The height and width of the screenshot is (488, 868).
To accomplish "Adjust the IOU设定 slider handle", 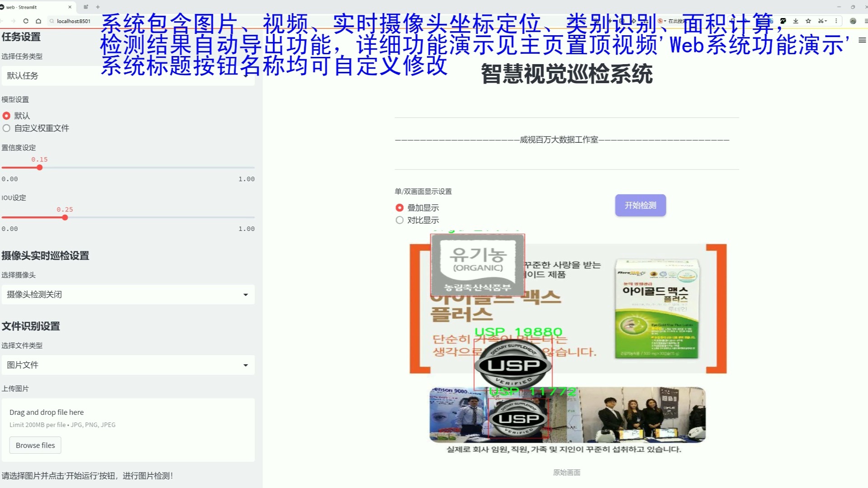I will coord(65,218).
